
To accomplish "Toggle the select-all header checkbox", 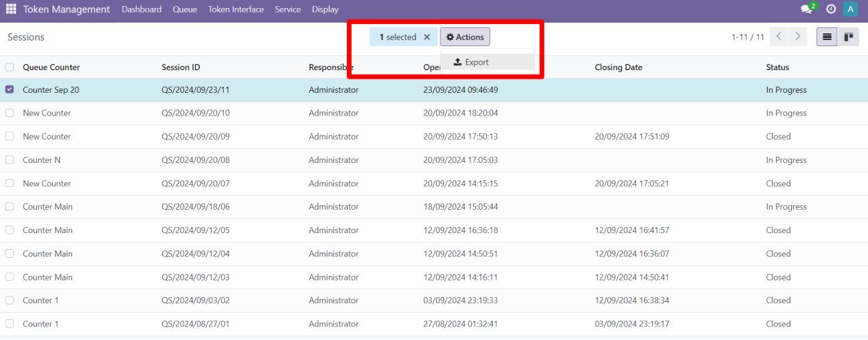I will pos(10,67).
